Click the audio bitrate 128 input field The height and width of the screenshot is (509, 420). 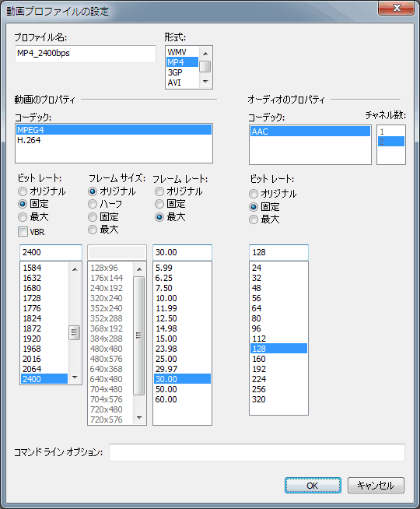[278, 252]
